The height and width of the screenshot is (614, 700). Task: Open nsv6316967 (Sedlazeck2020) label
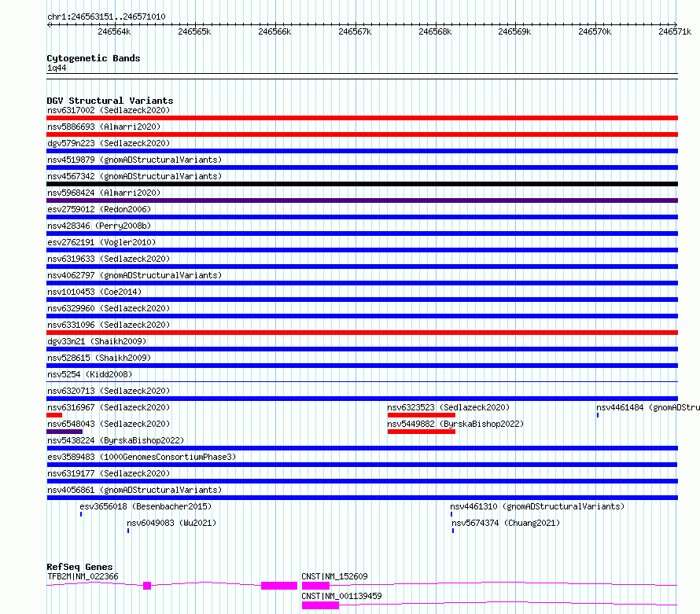[x=109, y=407]
